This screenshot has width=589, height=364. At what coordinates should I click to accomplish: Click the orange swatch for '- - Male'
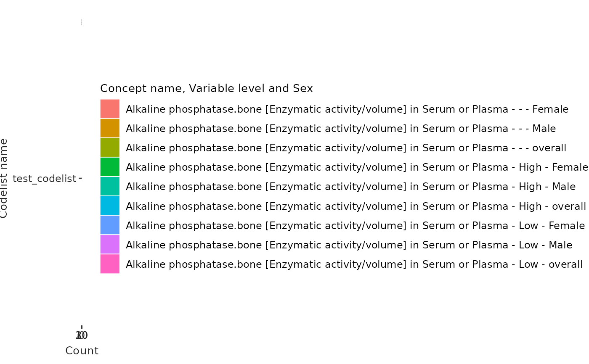point(110,128)
